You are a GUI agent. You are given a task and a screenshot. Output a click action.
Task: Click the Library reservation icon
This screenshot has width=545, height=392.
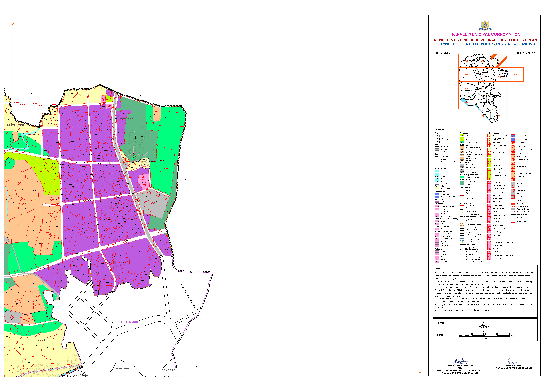(x=490, y=212)
